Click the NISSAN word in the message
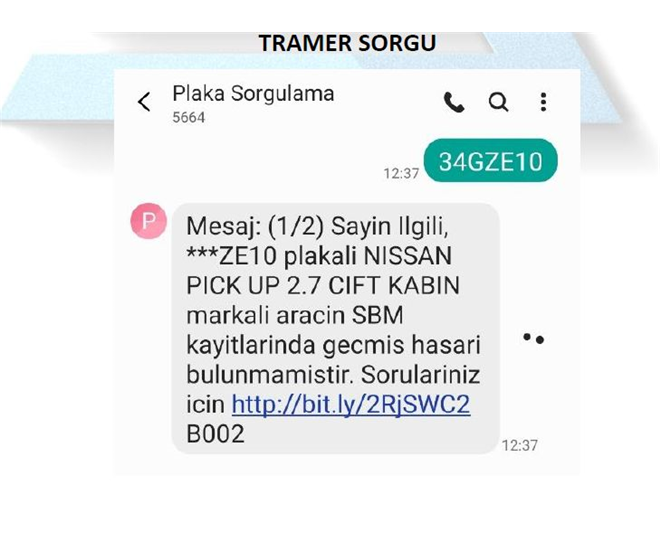Screen dimensions: 660x535 click(407, 256)
